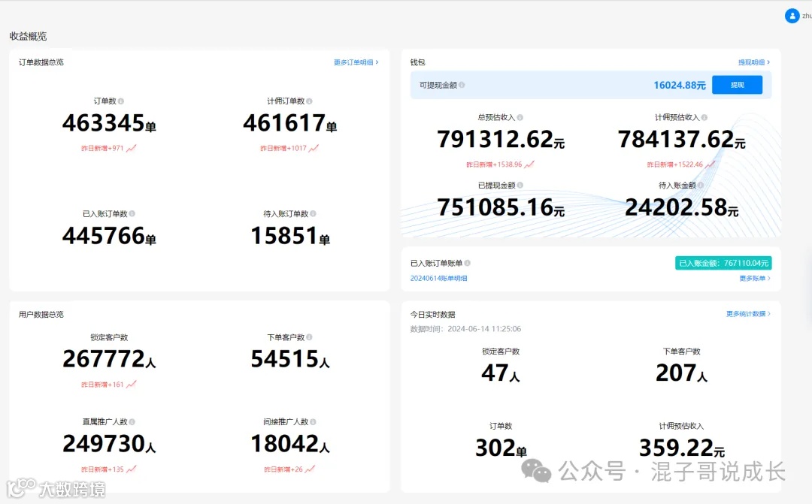
Task: Click today's order count 302单
Action: pyautogui.click(x=501, y=448)
